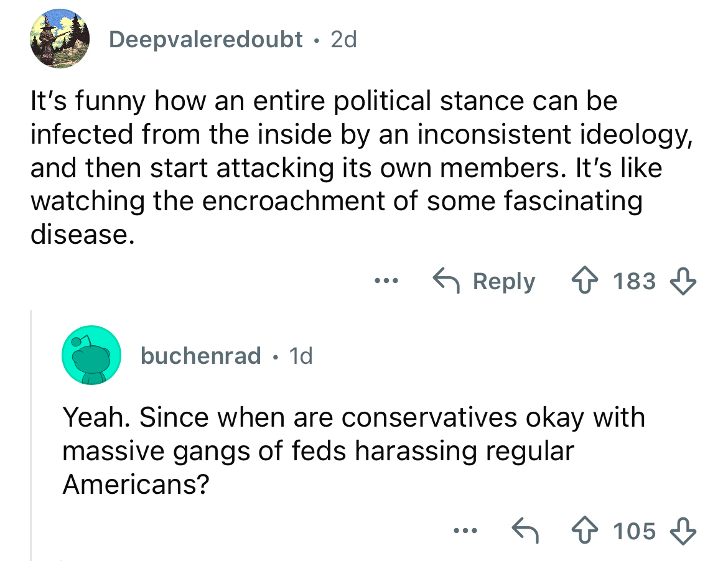Click the 183 vote score
This screenshot has width=728, height=561.
(635, 282)
